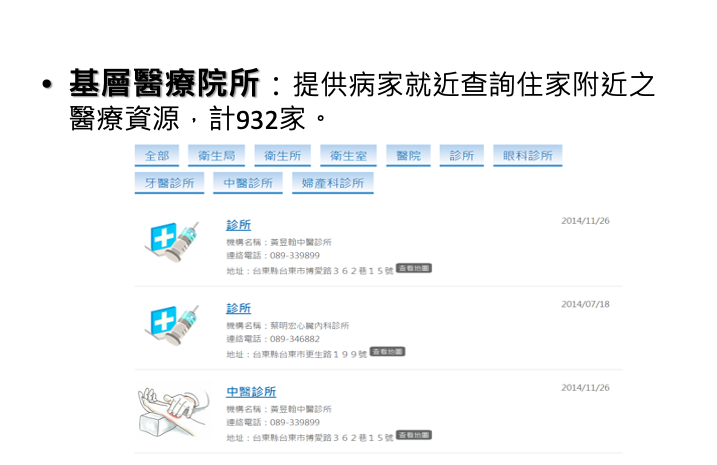Click the 基層醫療院所 heading text
The width and height of the screenshot is (717, 465).
[x=164, y=84]
